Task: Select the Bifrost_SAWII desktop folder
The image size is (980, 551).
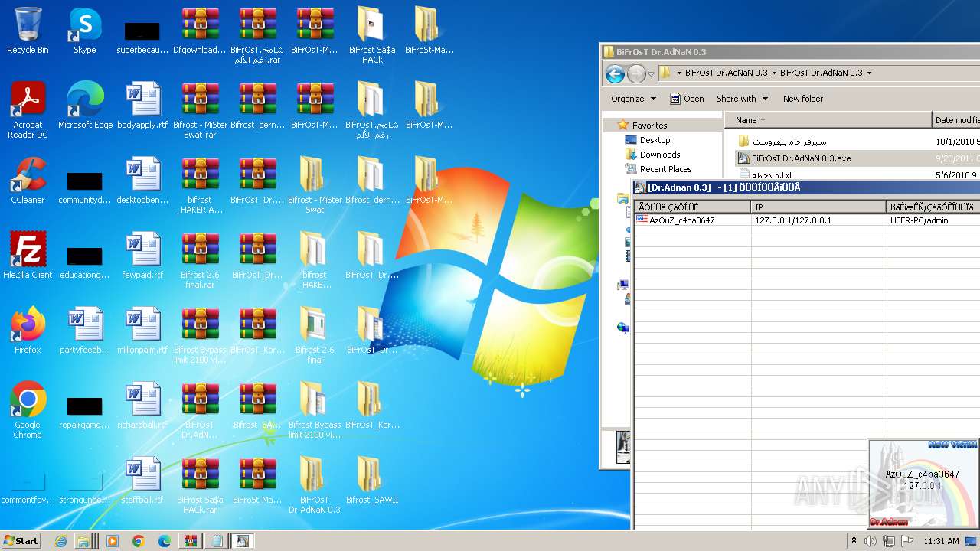Action: [x=372, y=481]
